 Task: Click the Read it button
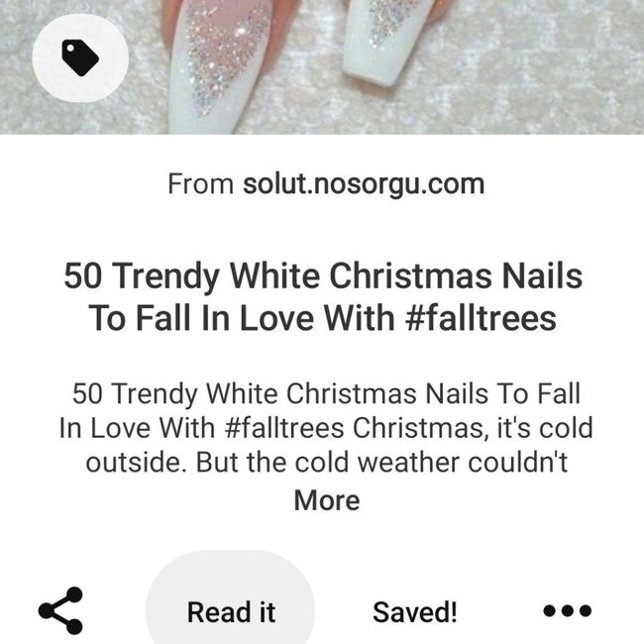[x=231, y=611]
